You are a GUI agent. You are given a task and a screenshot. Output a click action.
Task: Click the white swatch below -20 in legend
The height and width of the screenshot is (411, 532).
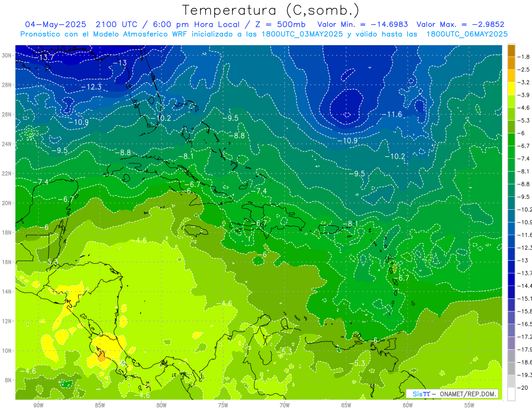pyautogui.click(x=511, y=394)
